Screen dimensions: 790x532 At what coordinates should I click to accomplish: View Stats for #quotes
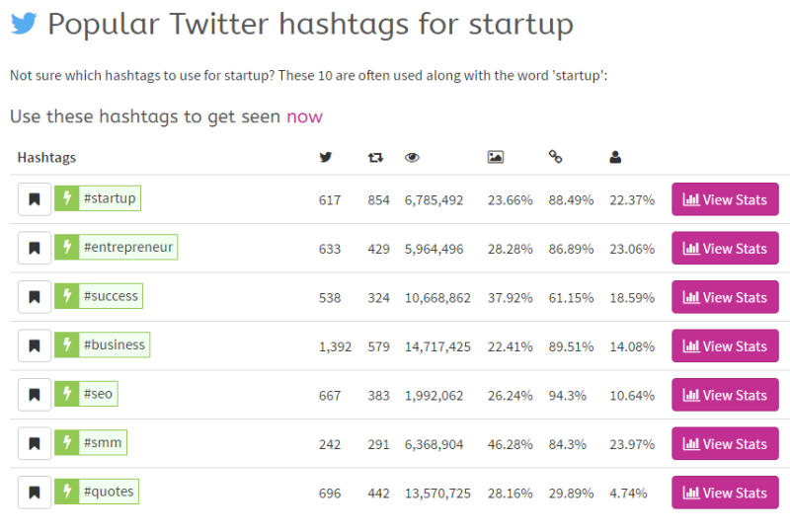point(725,493)
